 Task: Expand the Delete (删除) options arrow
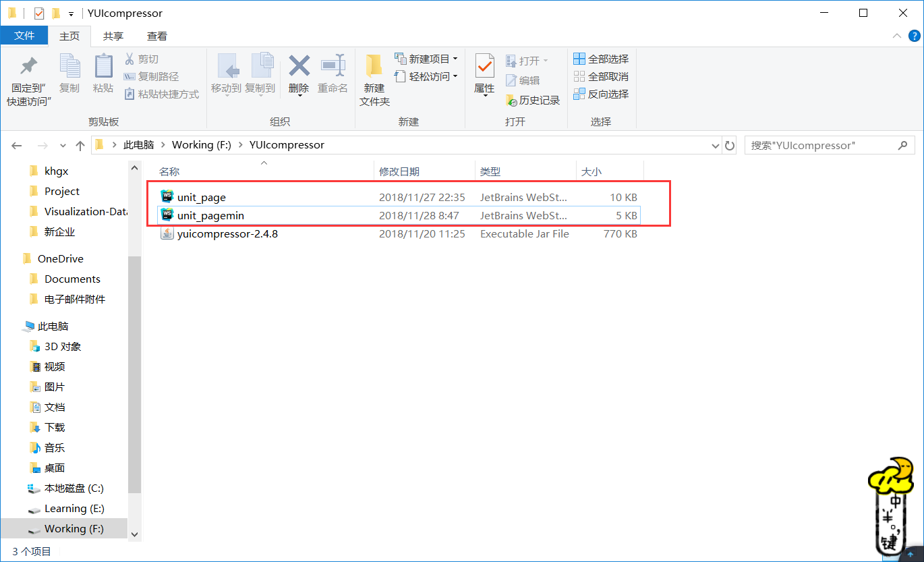coord(299,95)
